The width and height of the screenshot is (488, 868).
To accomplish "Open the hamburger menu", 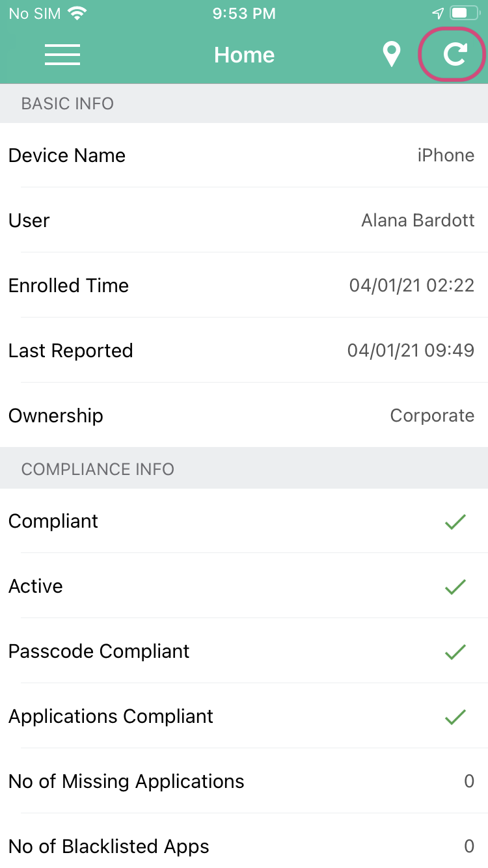I will point(62,55).
